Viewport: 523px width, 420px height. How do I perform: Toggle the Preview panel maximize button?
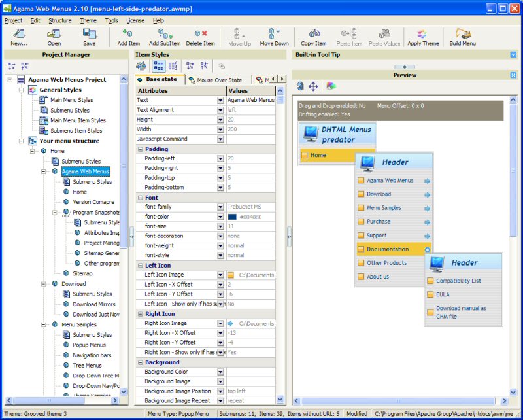(513, 75)
